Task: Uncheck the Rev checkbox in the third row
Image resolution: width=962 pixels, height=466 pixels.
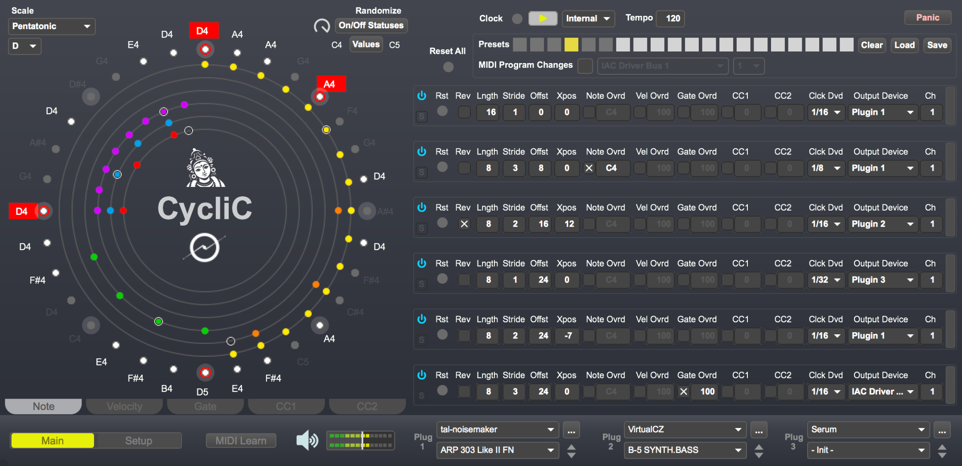Action: (464, 224)
